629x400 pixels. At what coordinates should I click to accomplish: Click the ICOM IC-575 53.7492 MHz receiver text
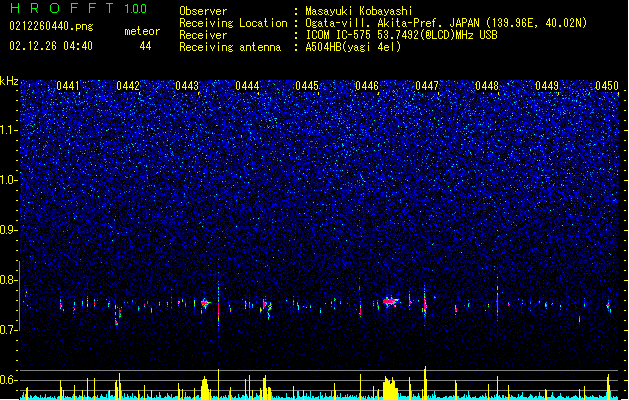click(x=401, y=35)
